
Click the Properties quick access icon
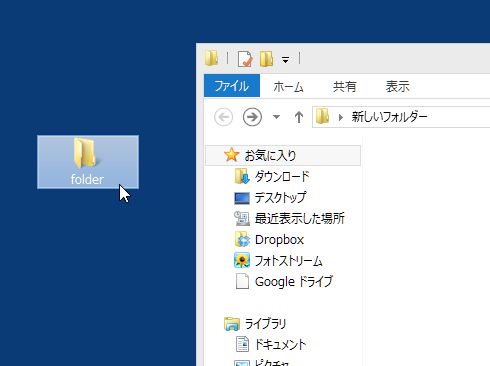tap(245, 59)
